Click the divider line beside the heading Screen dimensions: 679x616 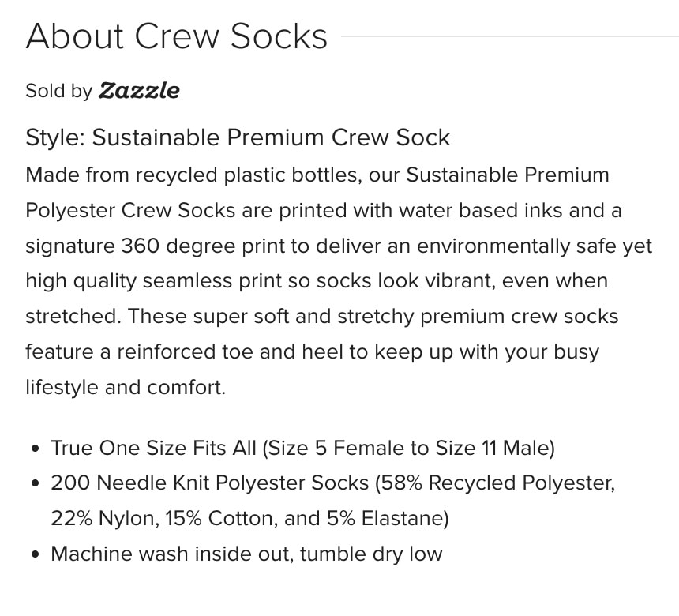(509, 36)
